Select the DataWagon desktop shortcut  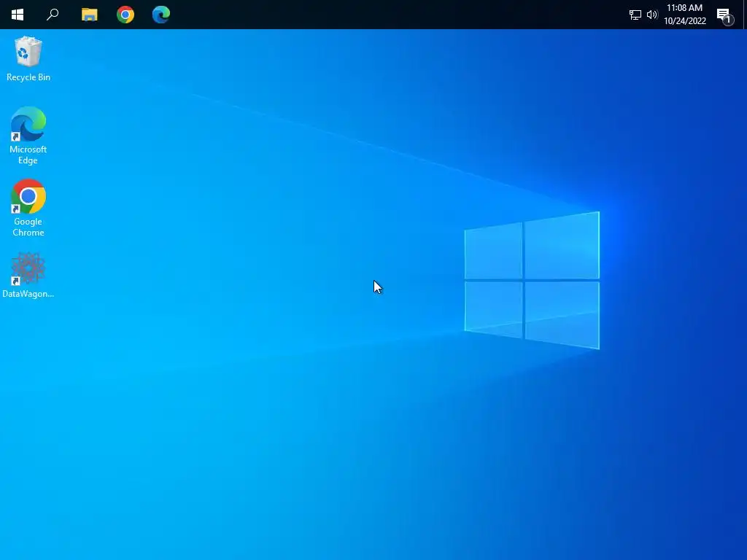pyautogui.click(x=28, y=275)
